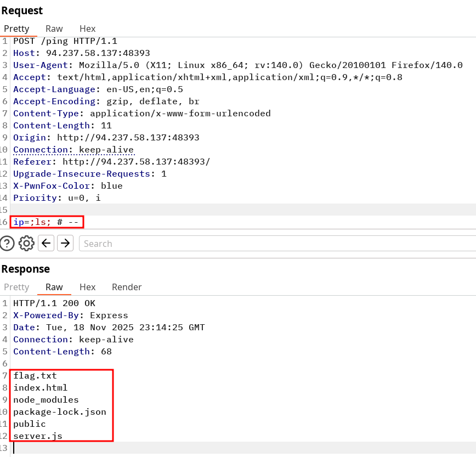476x457 pixels.
Task: Open the search settings gear icon
Action: point(26,243)
